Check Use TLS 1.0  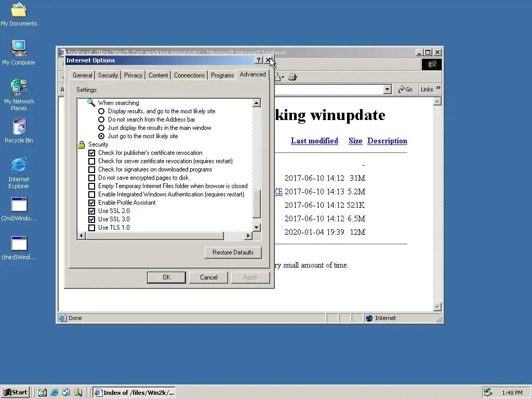(91, 228)
